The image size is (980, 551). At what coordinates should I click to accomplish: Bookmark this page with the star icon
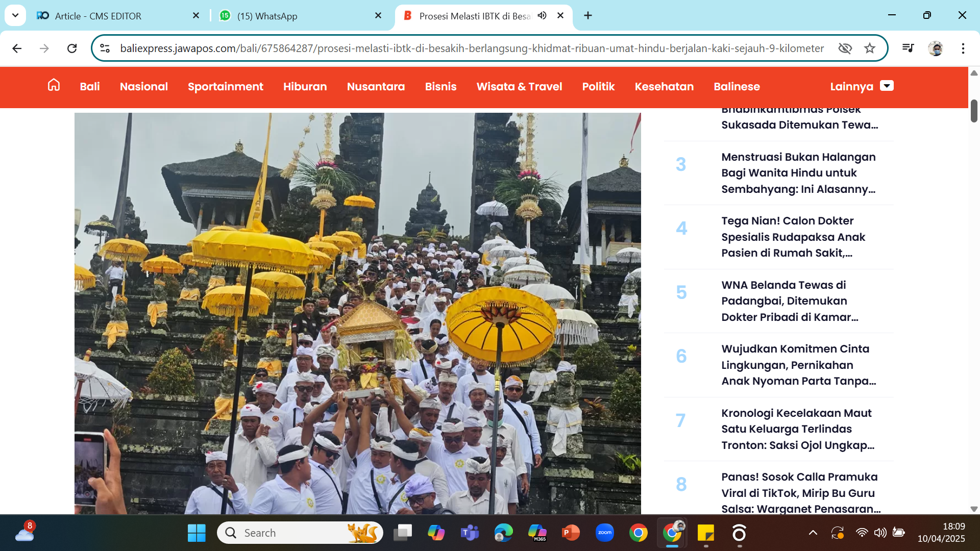[x=870, y=48]
